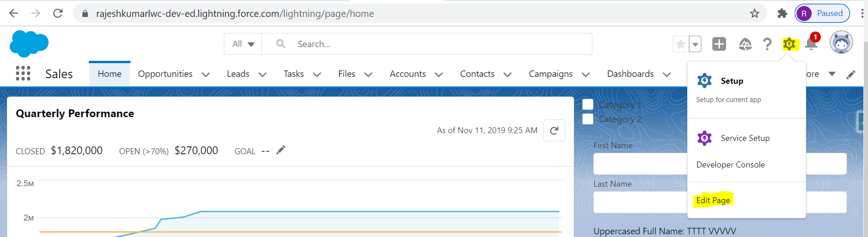The height and width of the screenshot is (237, 868).
Task: Expand the Contacts tab chevron
Action: click(507, 75)
